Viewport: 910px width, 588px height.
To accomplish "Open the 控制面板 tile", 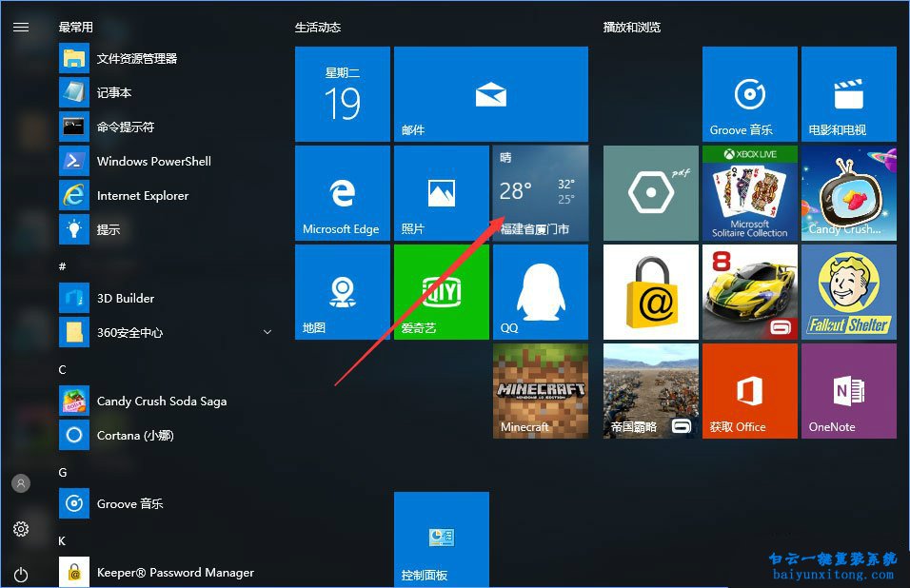I will [x=441, y=539].
